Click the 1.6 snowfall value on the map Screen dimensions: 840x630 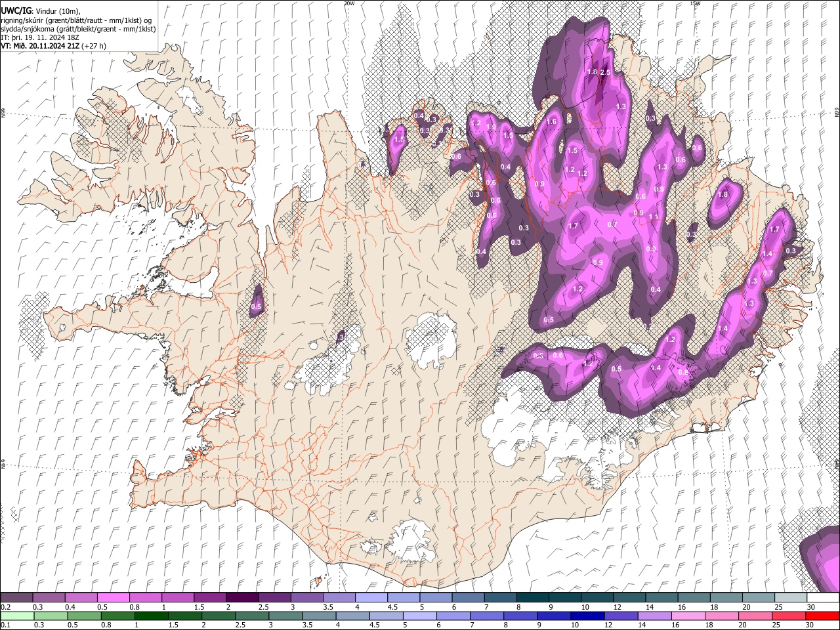coord(551,121)
